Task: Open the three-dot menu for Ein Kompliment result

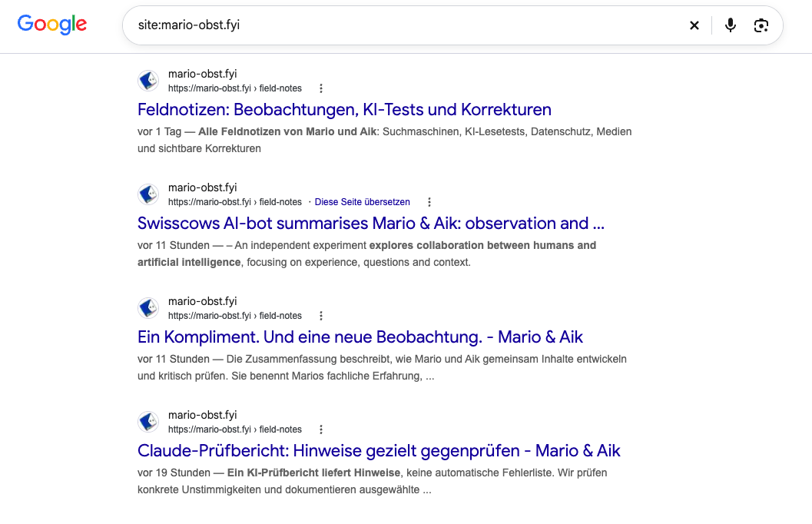Action: pyautogui.click(x=321, y=316)
